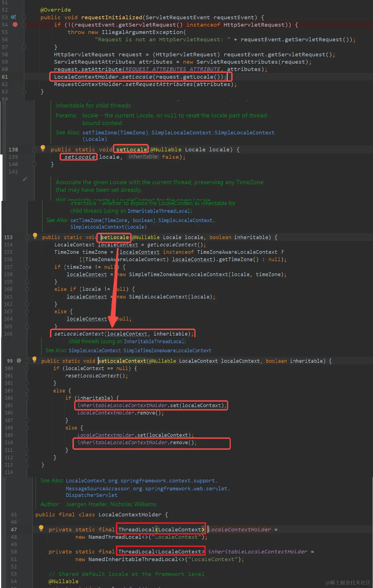Click the 'inheritable:' parameter hint on line 139
The image size is (373, 588).
144,156
